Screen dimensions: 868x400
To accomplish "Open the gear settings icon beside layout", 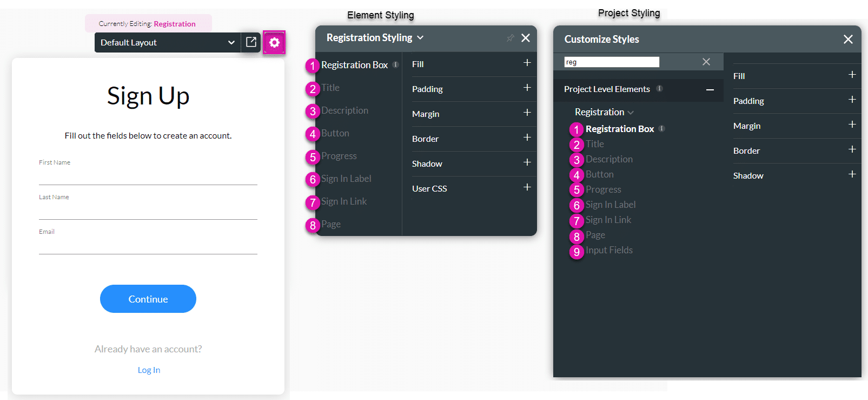I will point(274,42).
